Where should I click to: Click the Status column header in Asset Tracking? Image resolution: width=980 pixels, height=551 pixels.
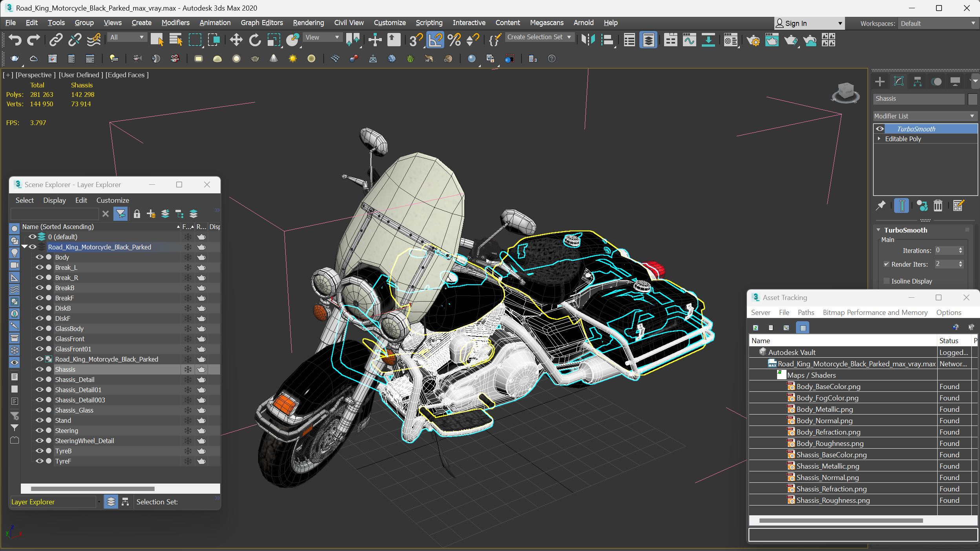tap(954, 340)
